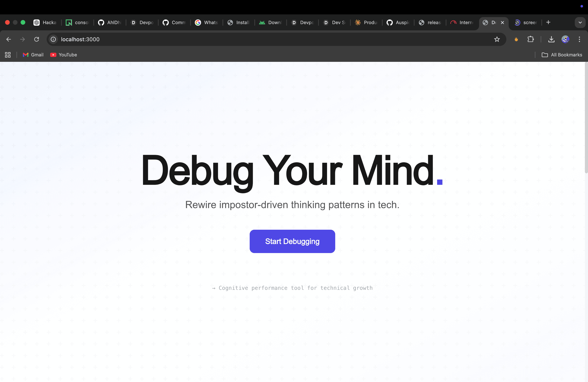Screen dimensions: 588x382
Task: Open YouTube from the bookmarks bar
Action: pos(64,55)
